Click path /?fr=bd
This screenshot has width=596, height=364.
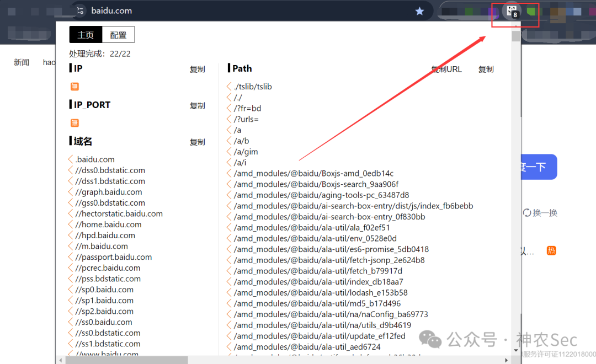click(x=247, y=108)
